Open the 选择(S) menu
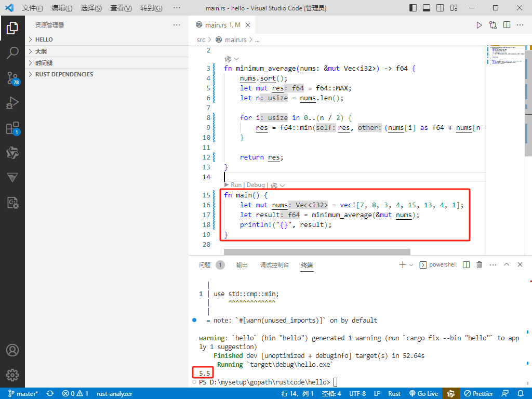 [91, 8]
